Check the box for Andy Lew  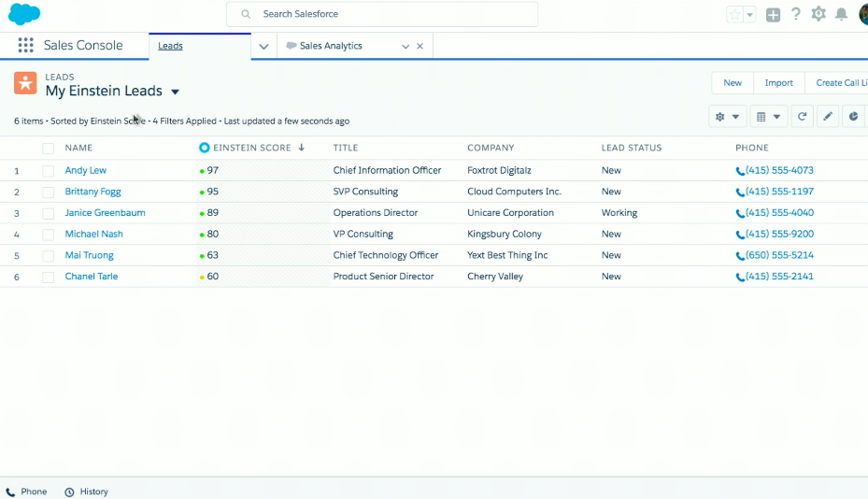point(48,171)
